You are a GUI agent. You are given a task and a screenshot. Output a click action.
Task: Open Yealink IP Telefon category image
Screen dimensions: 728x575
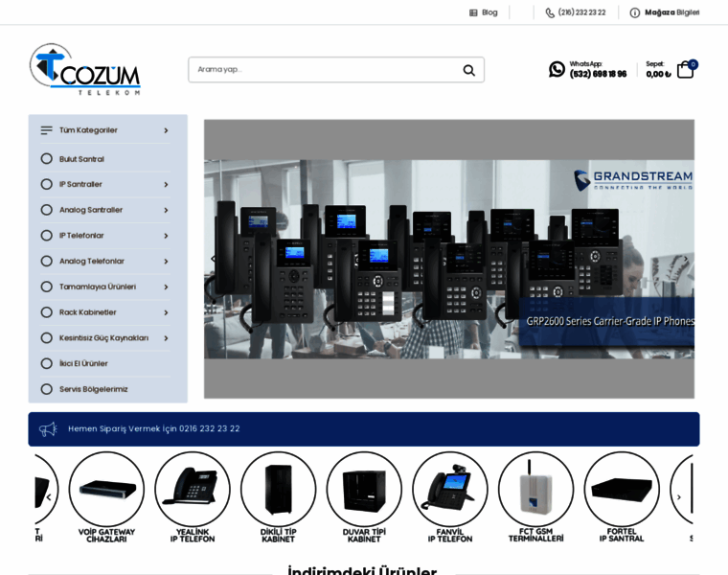[x=193, y=489]
